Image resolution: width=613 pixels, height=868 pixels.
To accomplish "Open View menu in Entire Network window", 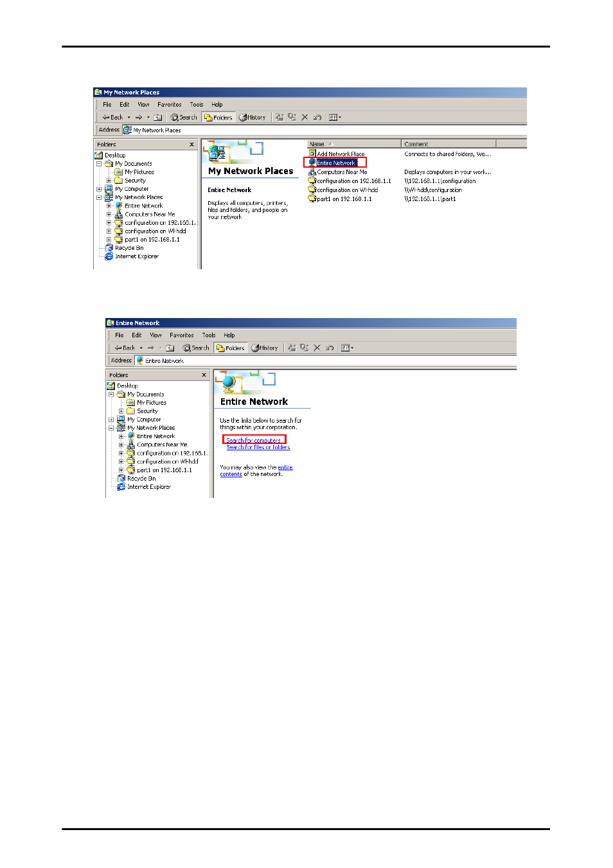I will point(155,335).
